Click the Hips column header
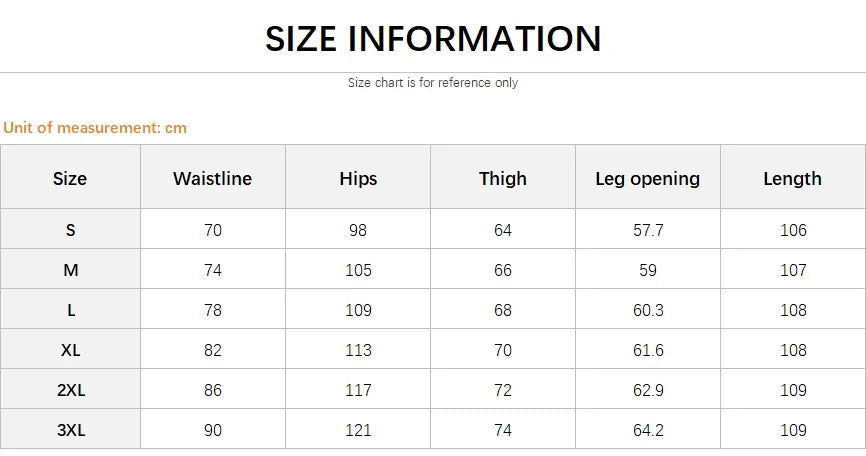The width and height of the screenshot is (866, 456). click(x=358, y=179)
